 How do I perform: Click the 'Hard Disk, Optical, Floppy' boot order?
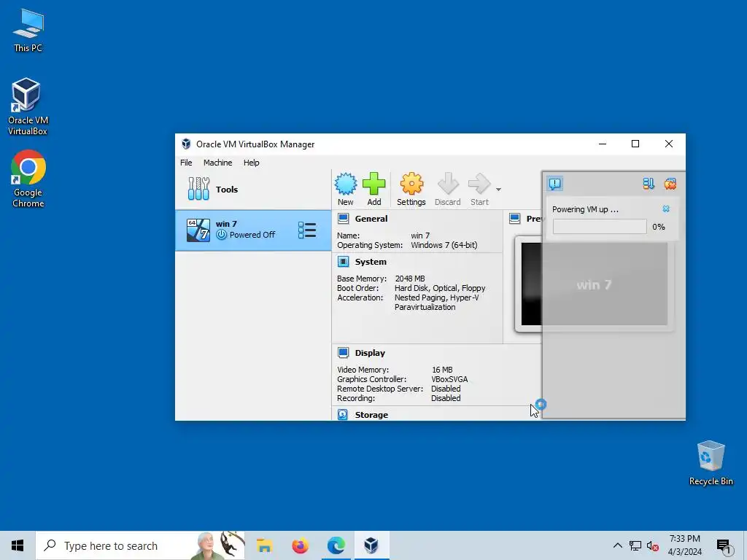[x=440, y=288]
